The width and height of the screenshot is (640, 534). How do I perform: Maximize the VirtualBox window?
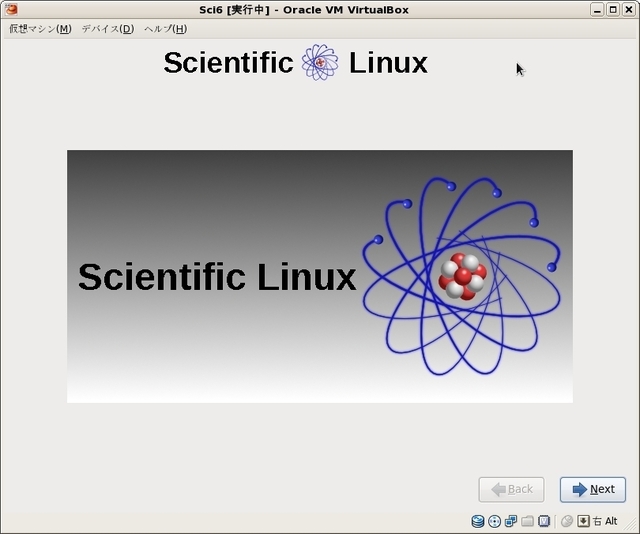(x=613, y=9)
